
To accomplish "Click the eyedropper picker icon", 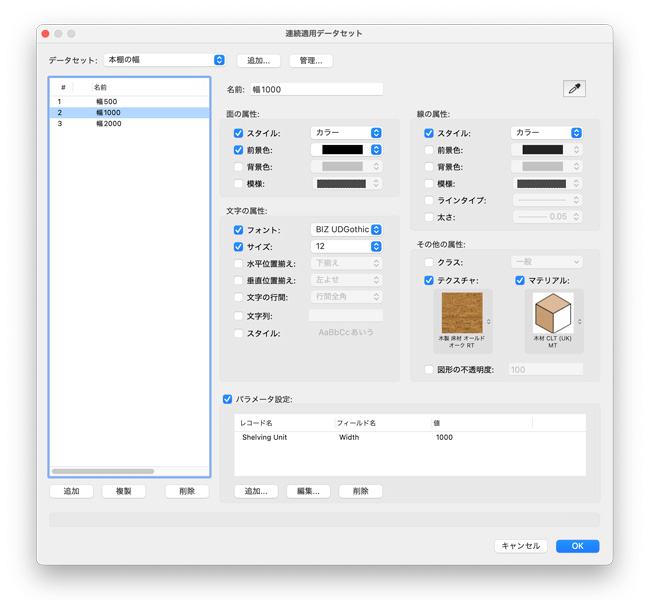I will pos(574,89).
